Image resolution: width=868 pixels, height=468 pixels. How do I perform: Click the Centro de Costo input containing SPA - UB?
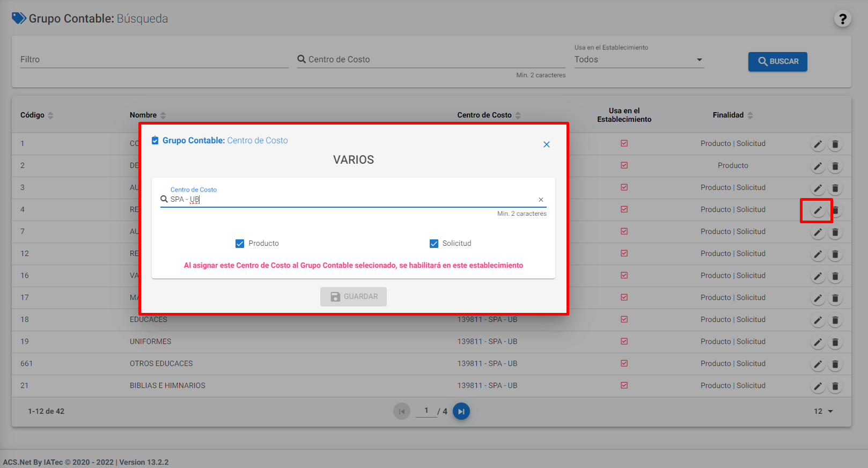(x=353, y=200)
